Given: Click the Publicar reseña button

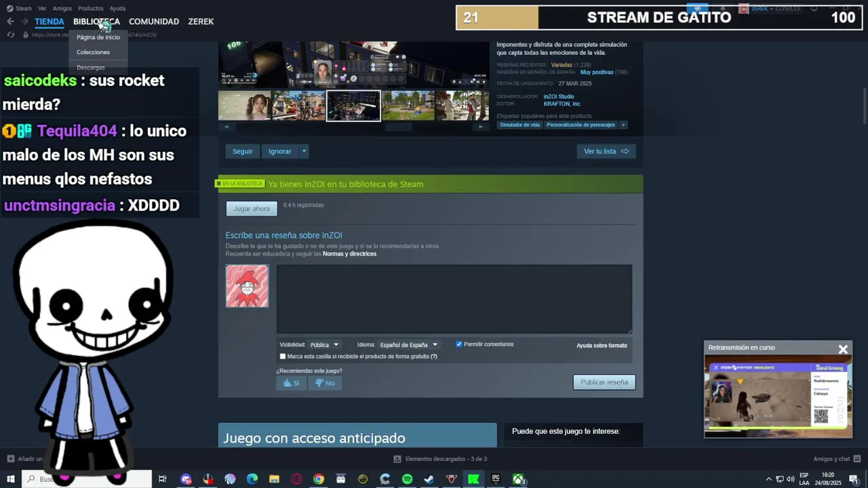Looking at the screenshot, I should point(604,382).
